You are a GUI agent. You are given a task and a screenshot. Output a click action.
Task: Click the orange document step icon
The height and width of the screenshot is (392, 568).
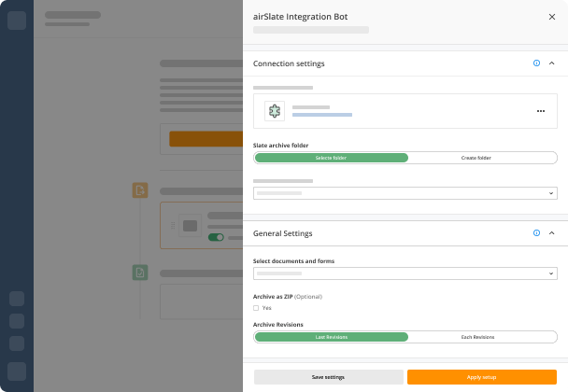click(140, 190)
